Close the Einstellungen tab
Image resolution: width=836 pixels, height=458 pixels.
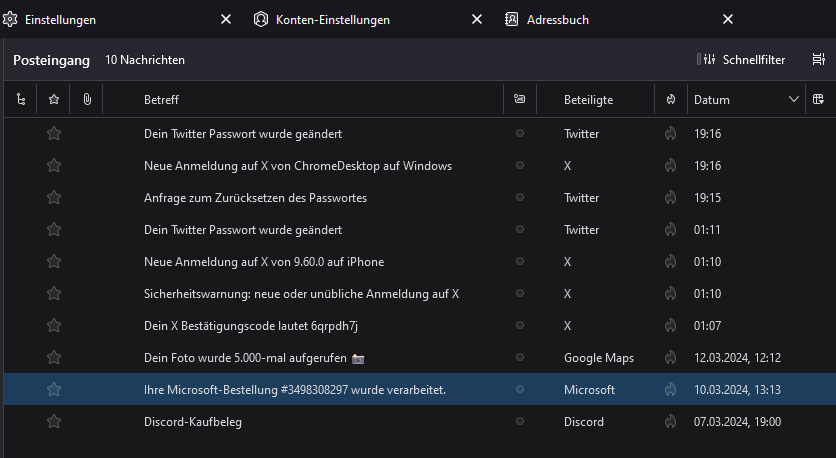click(225, 20)
